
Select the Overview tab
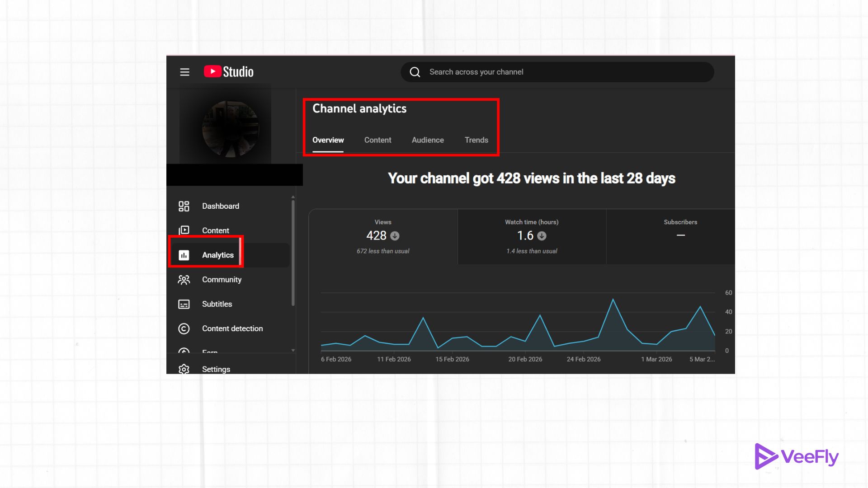328,140
